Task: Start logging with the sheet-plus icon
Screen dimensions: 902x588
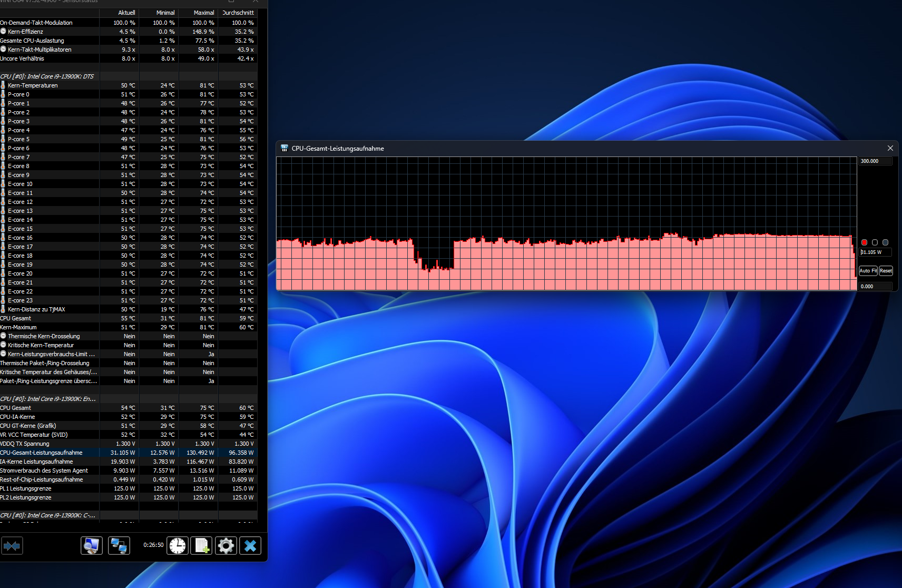Action: point(201,546)
